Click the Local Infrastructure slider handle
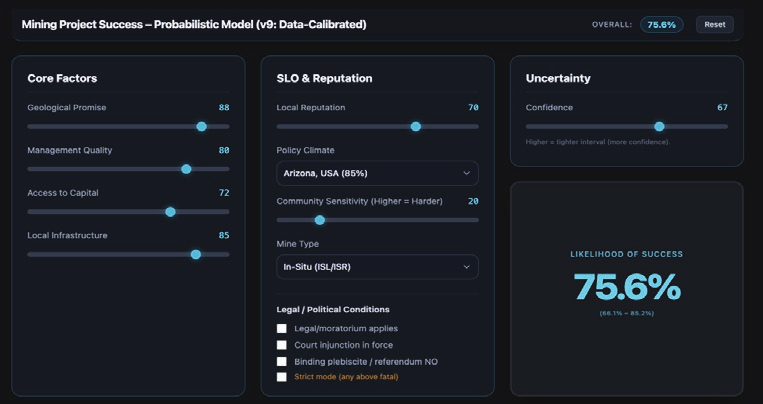This screenshot has width=763, height=404. tap(195, 254)
